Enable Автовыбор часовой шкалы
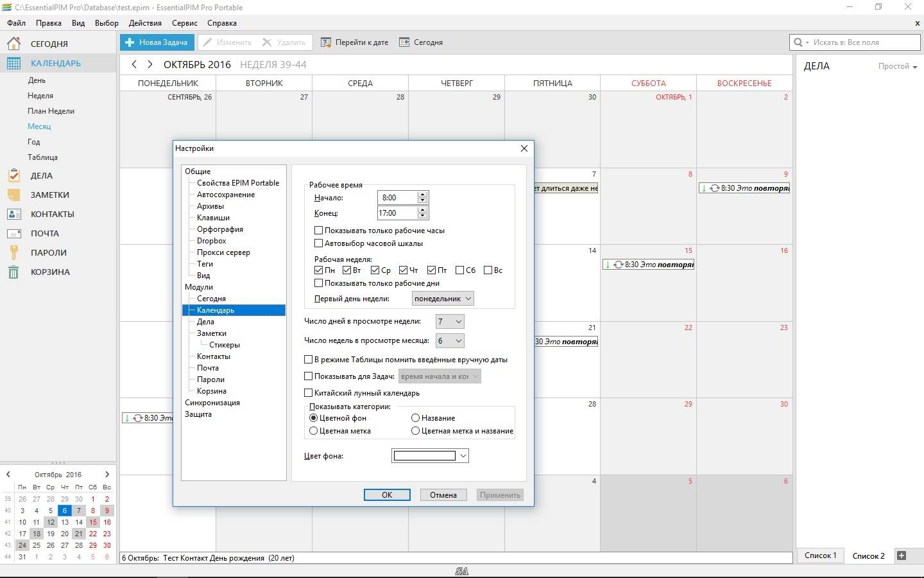Image resolution: width=924 pixels, height=578 pixels. point(318,243)
